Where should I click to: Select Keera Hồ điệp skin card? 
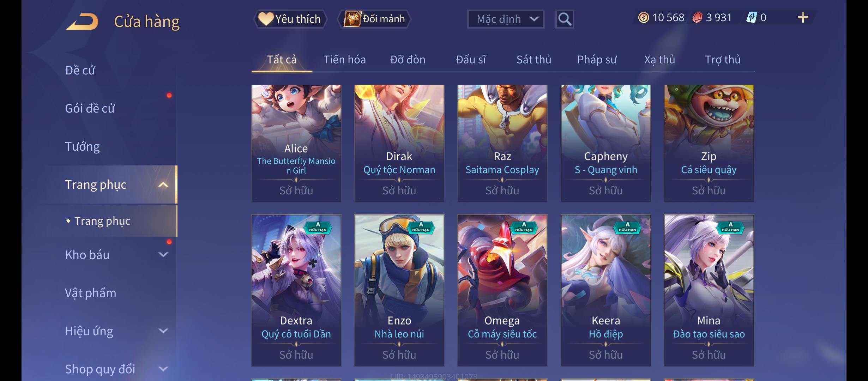[606, 290]
